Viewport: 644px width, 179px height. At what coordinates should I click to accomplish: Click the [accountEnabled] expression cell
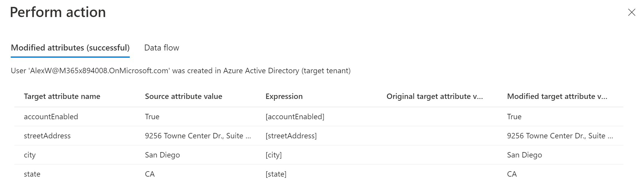point(295,117)
